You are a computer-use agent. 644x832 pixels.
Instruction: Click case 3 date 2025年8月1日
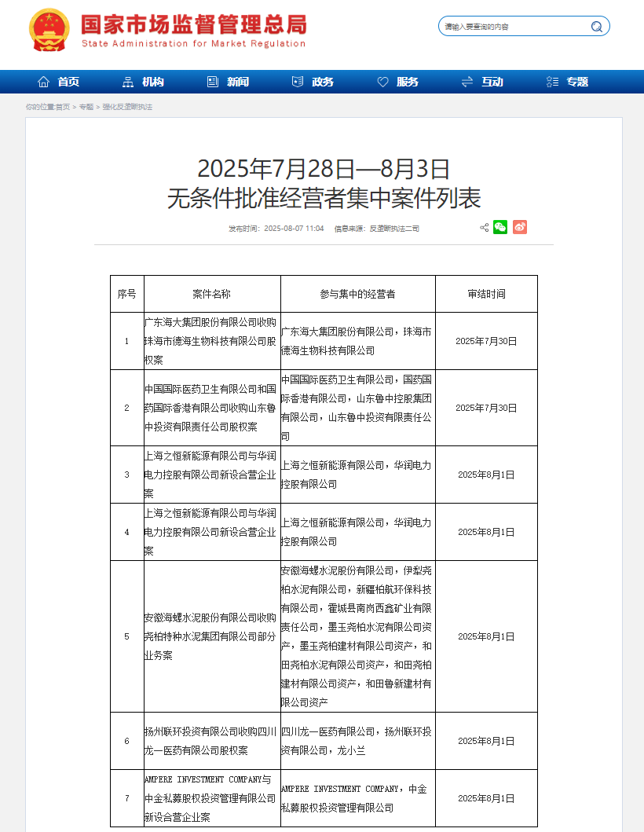486,475
